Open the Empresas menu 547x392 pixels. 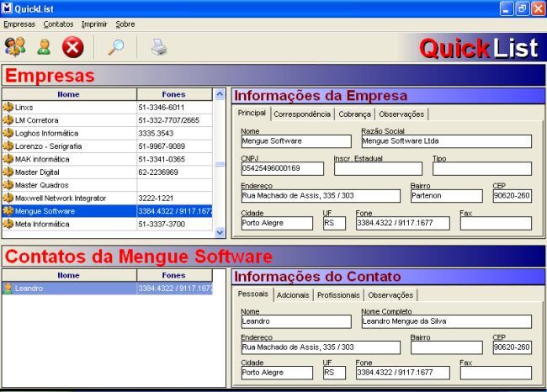[x=19, y=24]
